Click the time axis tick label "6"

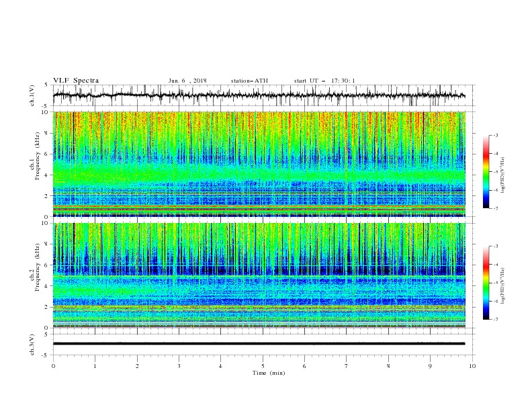[305, 366]
